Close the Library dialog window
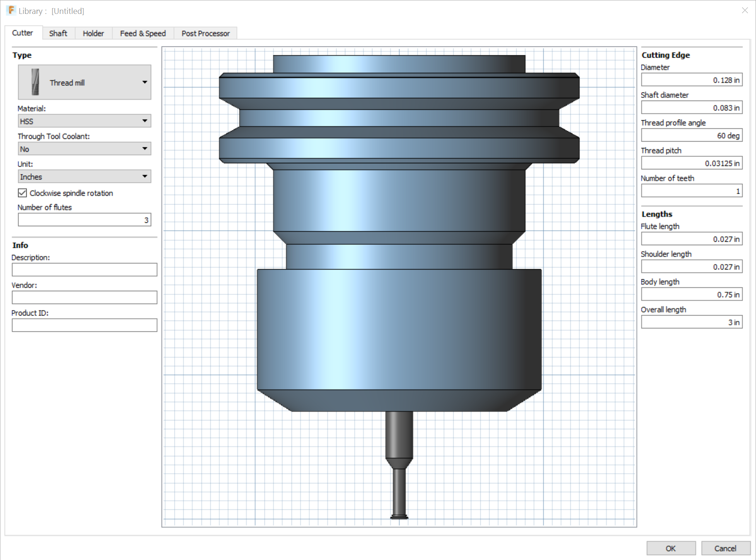Screen dimensions: 756x560 click(745, 10)
